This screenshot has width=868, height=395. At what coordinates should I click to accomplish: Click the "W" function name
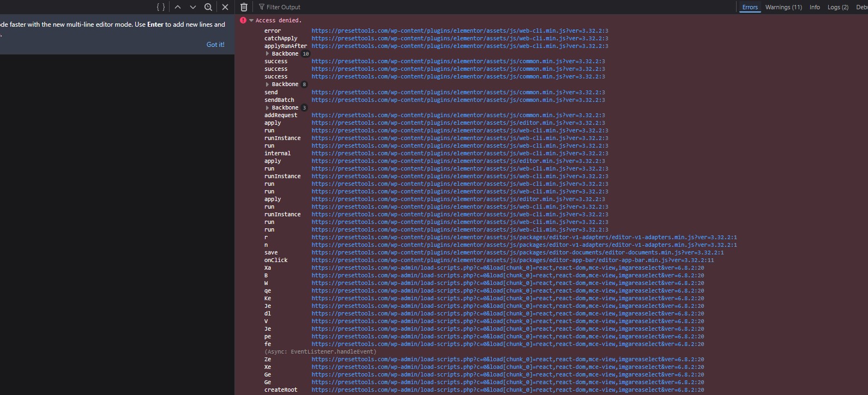coord(266,283)
